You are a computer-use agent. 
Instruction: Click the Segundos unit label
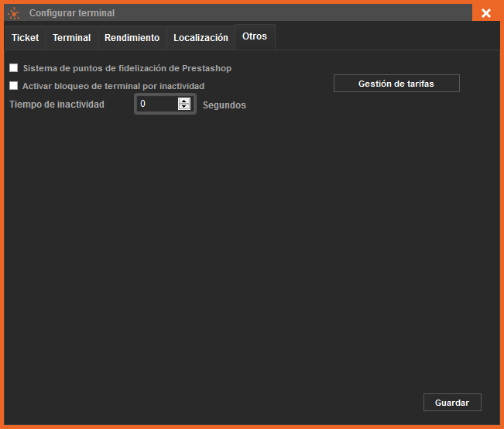[x=225, y=105]
